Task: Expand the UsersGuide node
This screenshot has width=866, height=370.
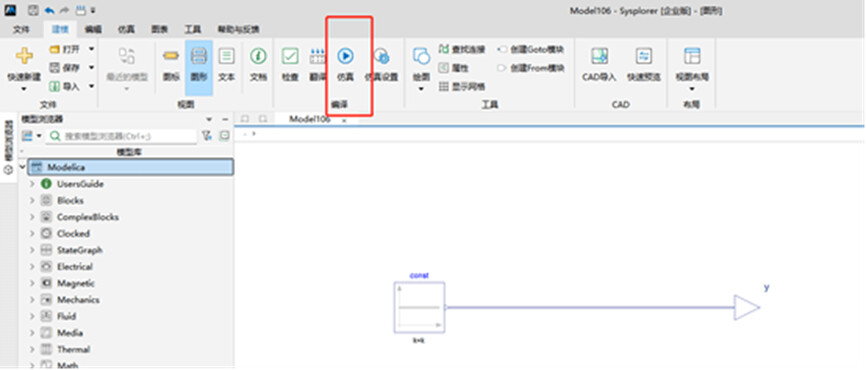Action: coord(32,184)
